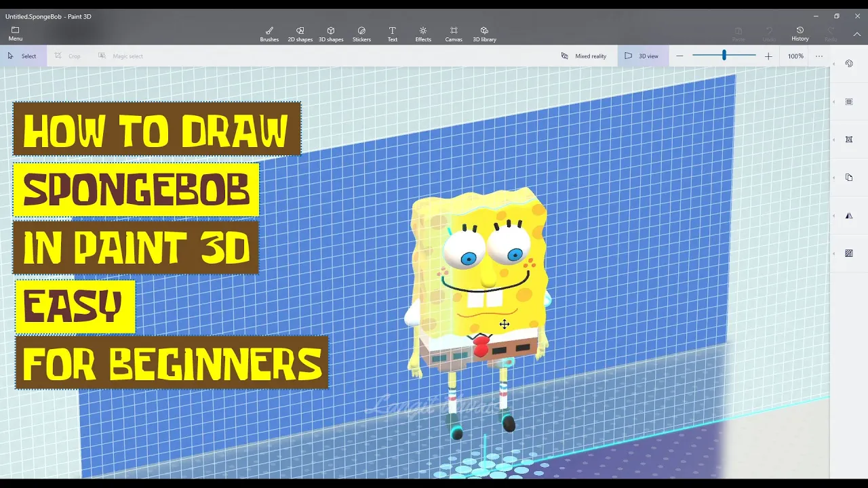Open the 3D shapes tool
Image resolution: width=868 pixels, height=488 pixels.
331,34
